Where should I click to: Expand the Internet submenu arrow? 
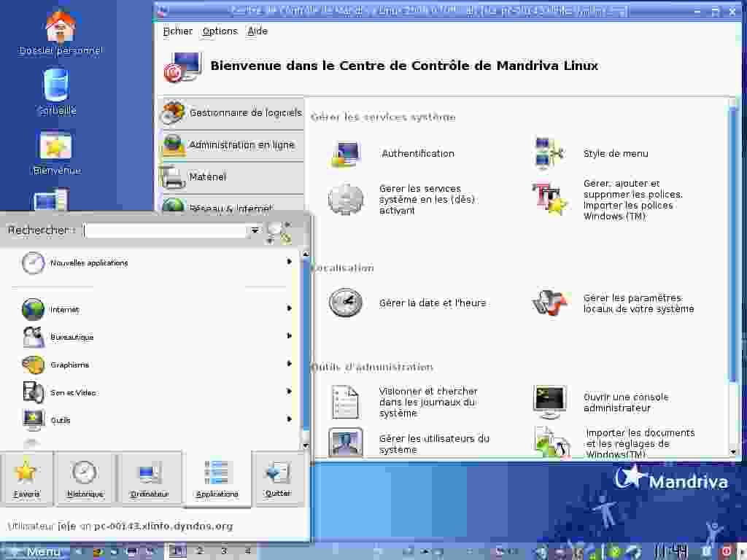(x=289, y=308)
